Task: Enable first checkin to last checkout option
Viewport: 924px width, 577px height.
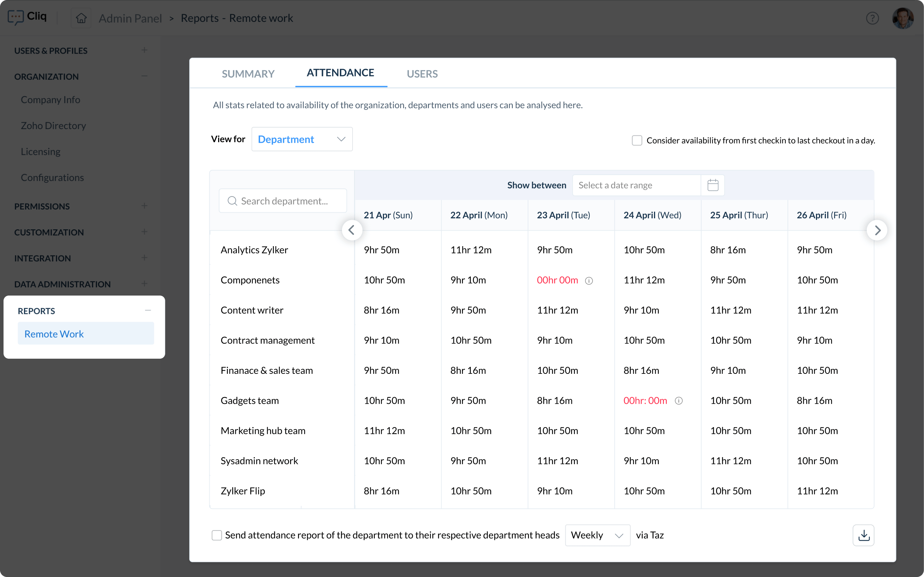Action: (x=636, y=140)
